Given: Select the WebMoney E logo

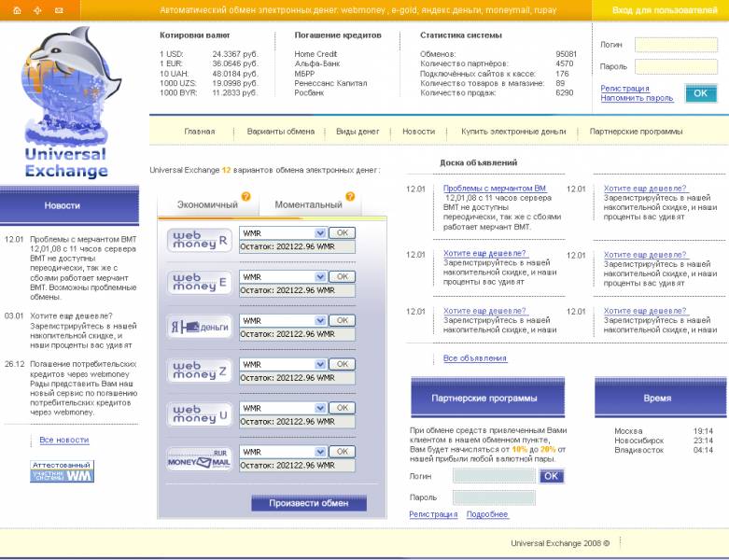Looking at the screenshot, I should click(x=200, y=283).
